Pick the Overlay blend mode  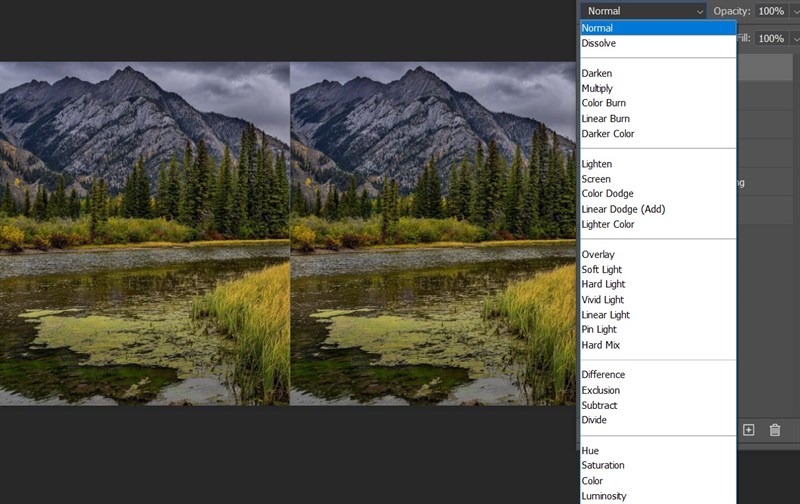[x=598, y=255]
